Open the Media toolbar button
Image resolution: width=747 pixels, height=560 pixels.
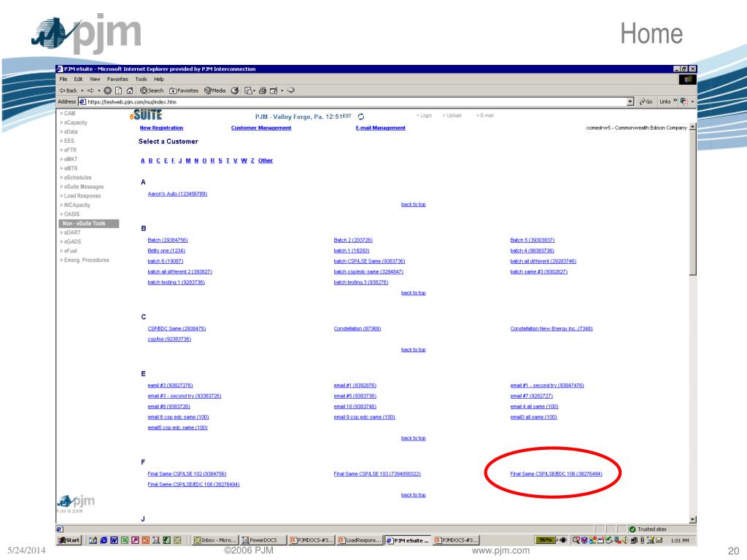[215, 90]
